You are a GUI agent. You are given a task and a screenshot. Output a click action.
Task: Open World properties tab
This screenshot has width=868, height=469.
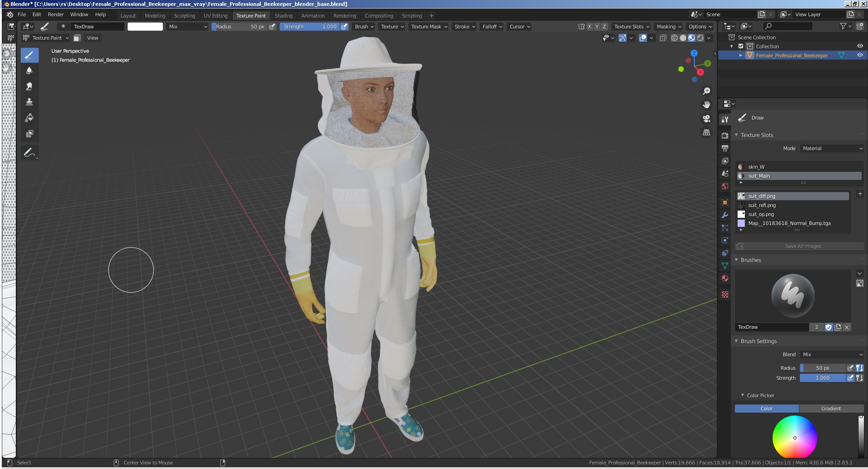(x=725, y=186)
